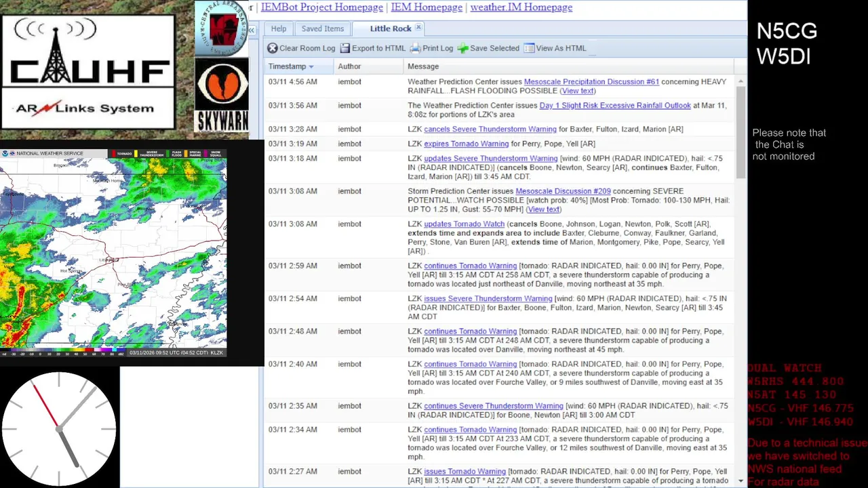Click the Central Arkansas round emblem

tap(222, 28)
